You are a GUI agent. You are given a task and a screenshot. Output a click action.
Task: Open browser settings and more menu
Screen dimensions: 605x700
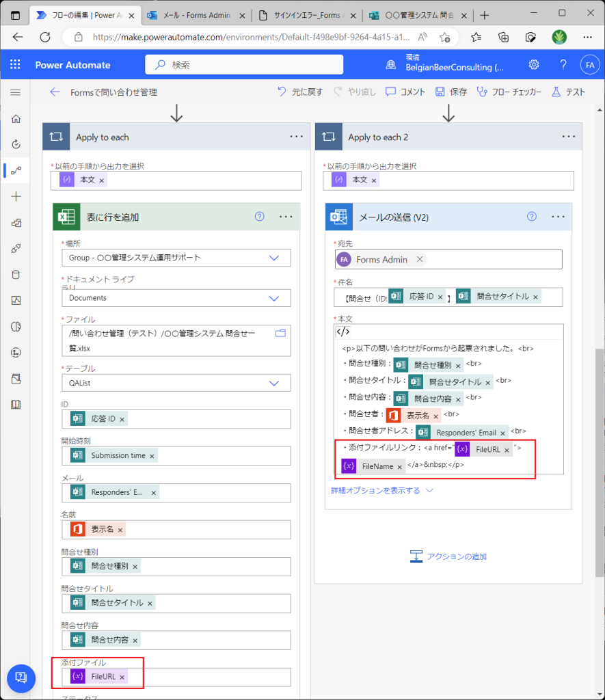(x=588, y=37)
